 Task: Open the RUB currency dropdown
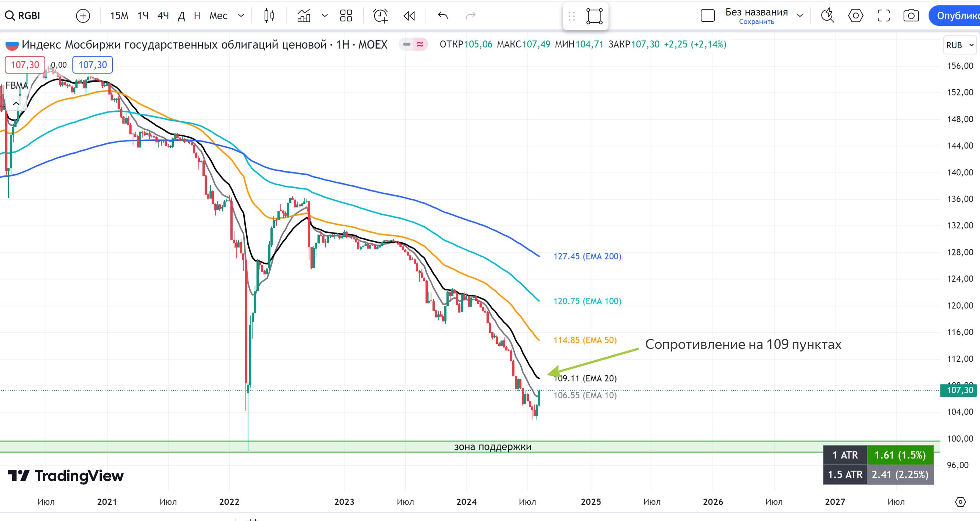tap(959, 45)
